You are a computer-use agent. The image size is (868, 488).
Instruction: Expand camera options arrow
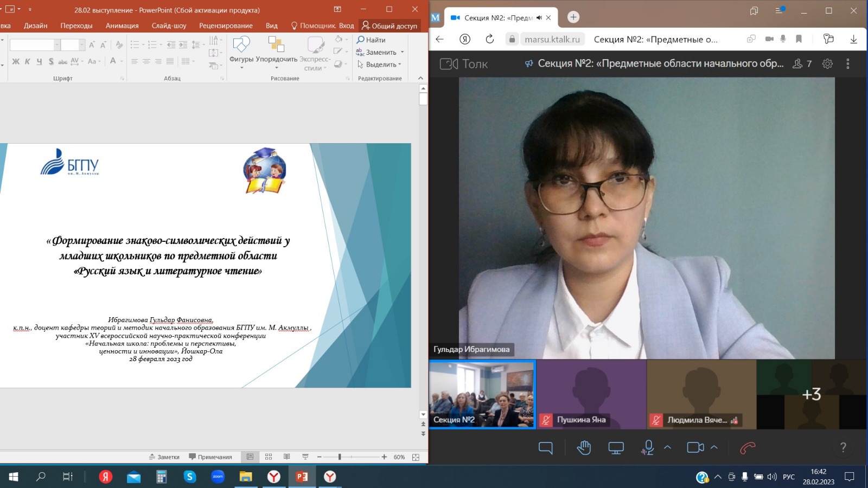[714, 448]
